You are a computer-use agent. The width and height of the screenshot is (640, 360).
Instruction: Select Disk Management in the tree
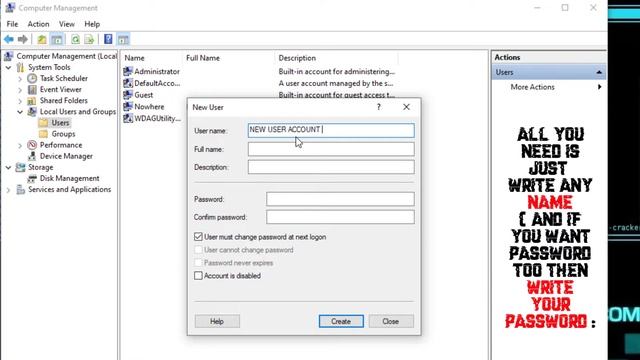(x=69, y=178)
